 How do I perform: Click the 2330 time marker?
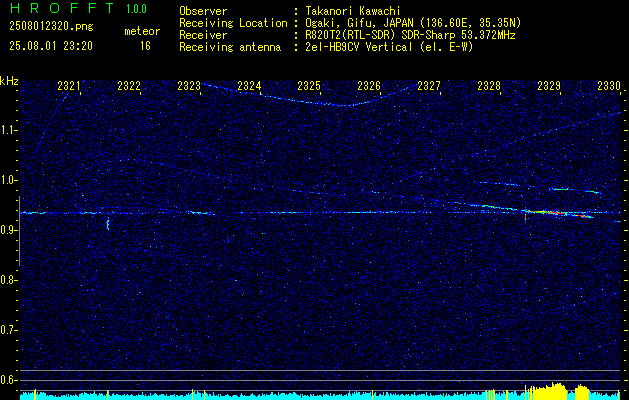point(609,86)
